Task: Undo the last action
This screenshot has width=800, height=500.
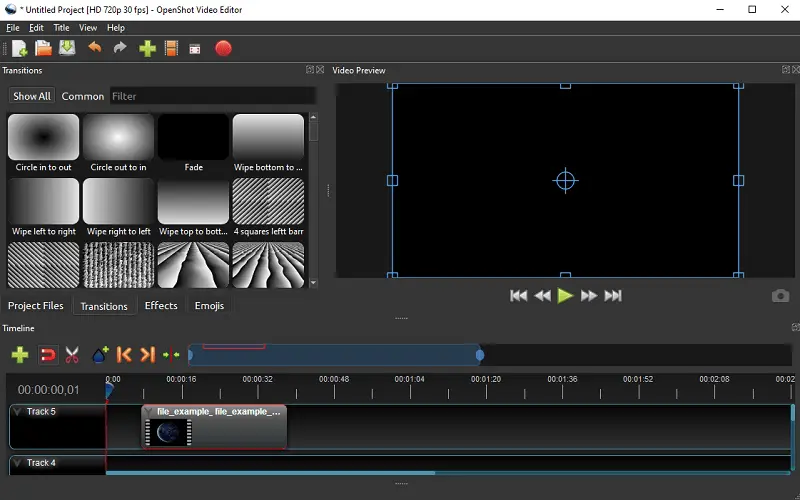Action: click(94, 48)
